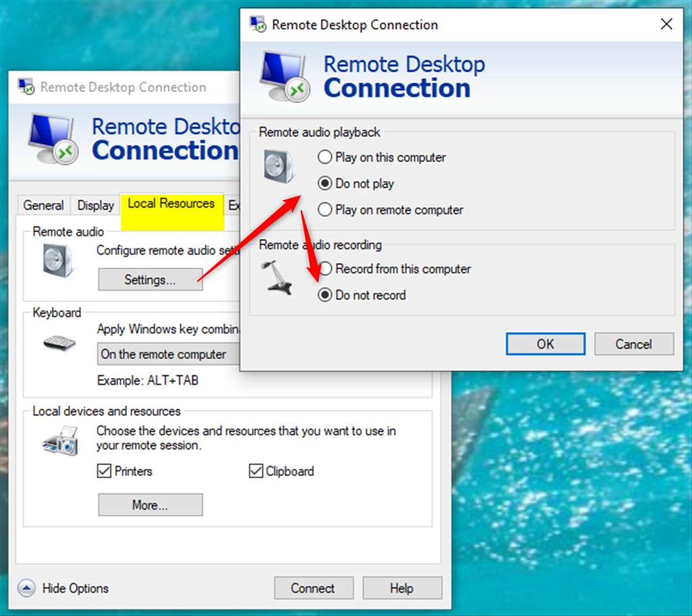The height and width of the screenshot is (616, 692).
Task: Click title bar icon of back window
Action: coord(26,87)
